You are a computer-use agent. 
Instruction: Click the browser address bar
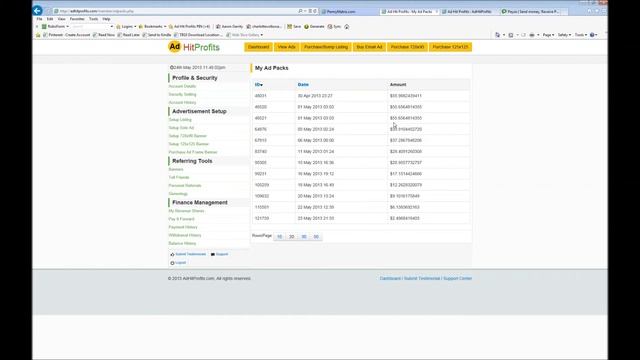176,11
